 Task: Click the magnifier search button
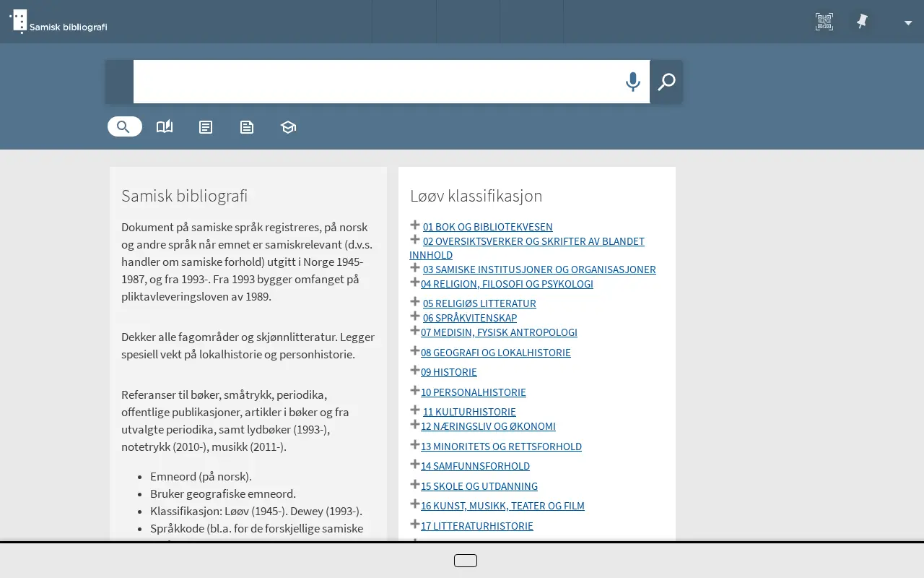[x=666, y=82]
